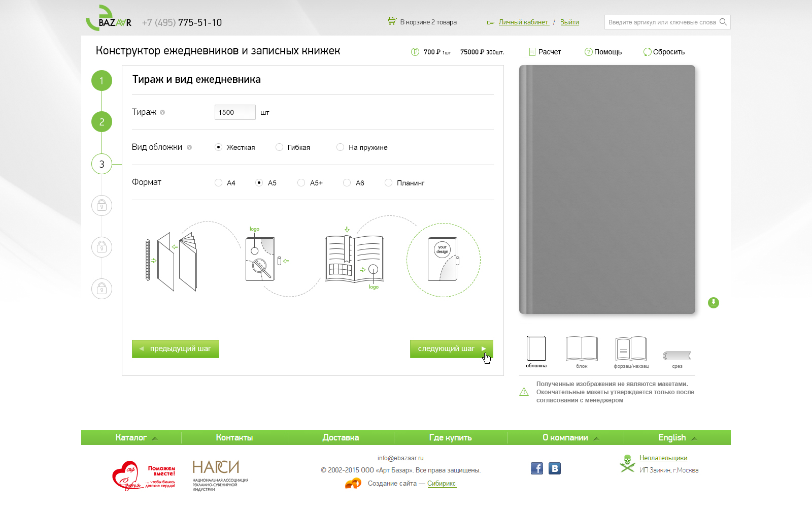Open the Доставка menu item
812x508 pixels.
[341, 437]
